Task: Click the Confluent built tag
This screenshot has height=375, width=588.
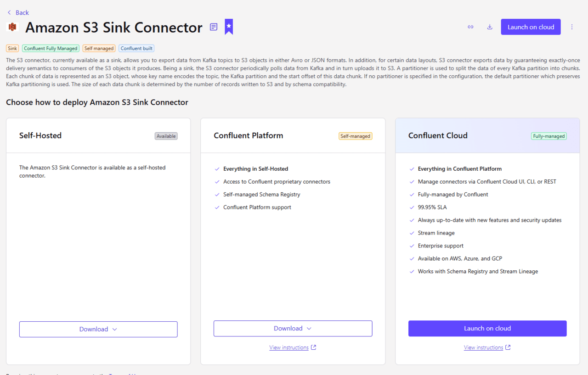Action: [x=136, y=48]
